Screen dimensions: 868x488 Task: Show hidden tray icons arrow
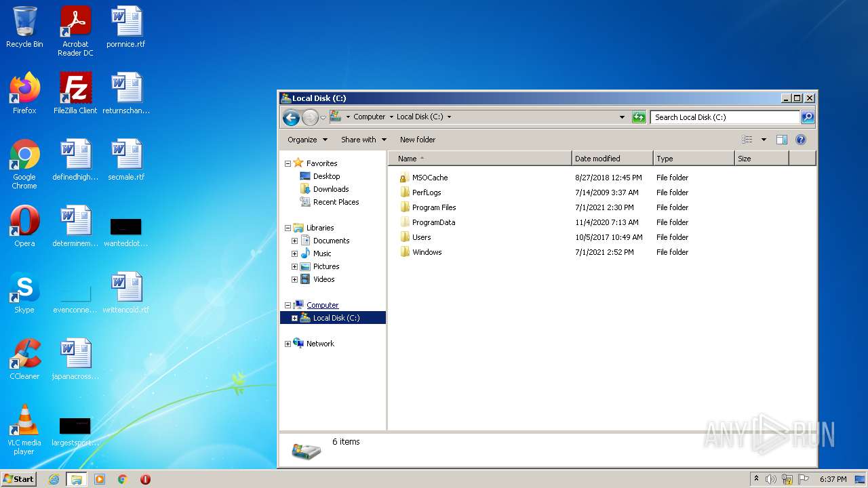tap(756, 479)
